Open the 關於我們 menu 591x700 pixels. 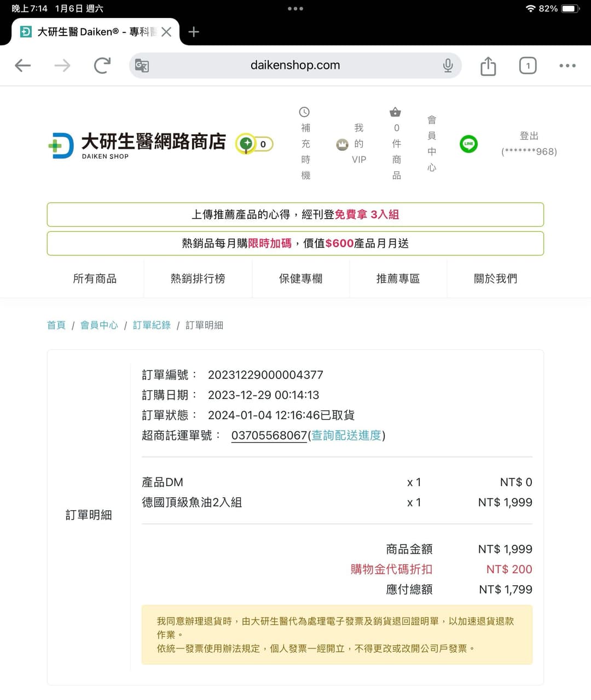coord(496,278)
